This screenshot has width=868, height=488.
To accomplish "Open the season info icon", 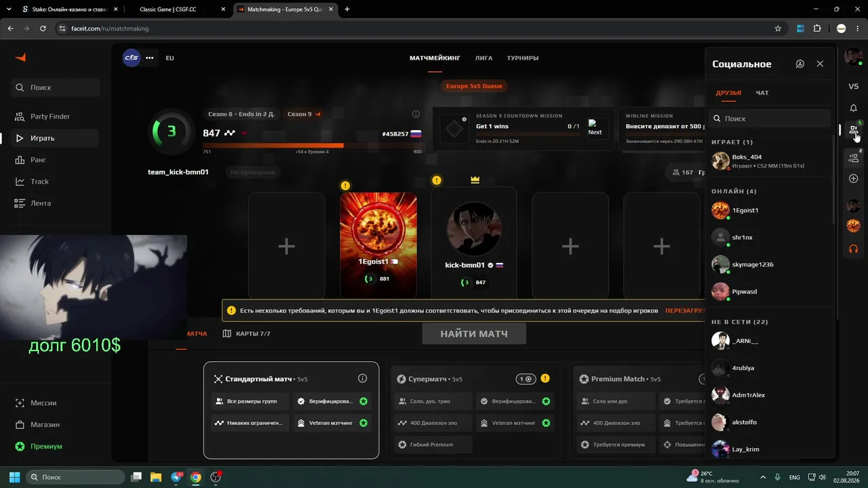I will pos(416,114).
